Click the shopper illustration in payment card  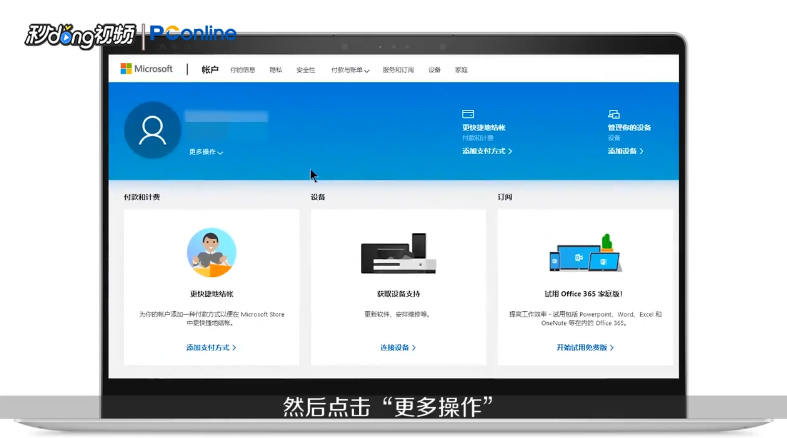point(211,252)
